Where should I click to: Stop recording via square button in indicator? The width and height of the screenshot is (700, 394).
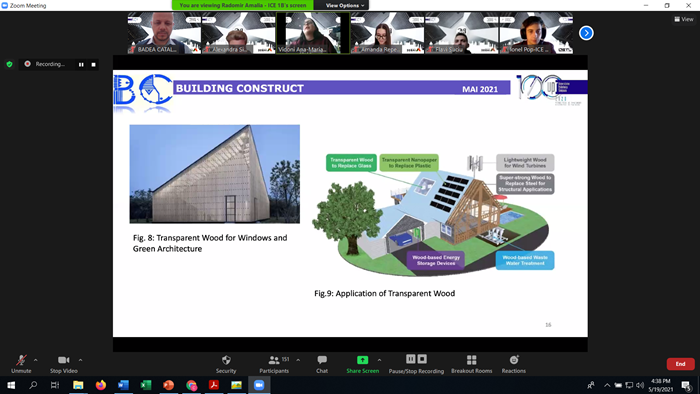[x=93, y=64]
